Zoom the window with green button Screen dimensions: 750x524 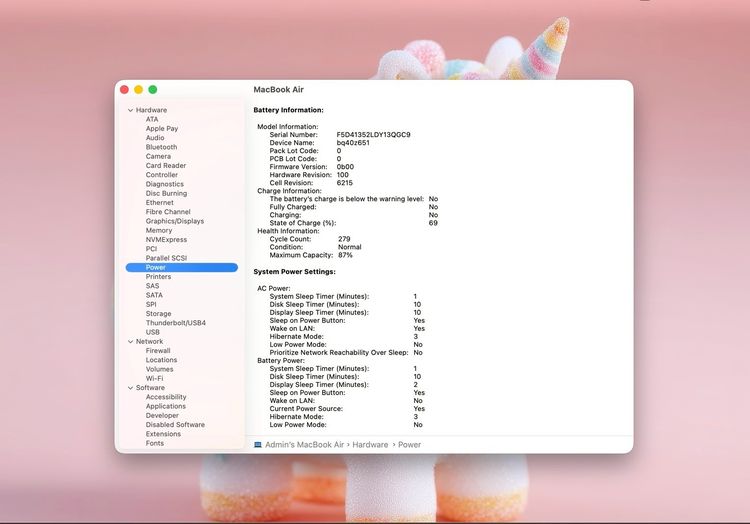pyautogui.click(x=153, y=89)
